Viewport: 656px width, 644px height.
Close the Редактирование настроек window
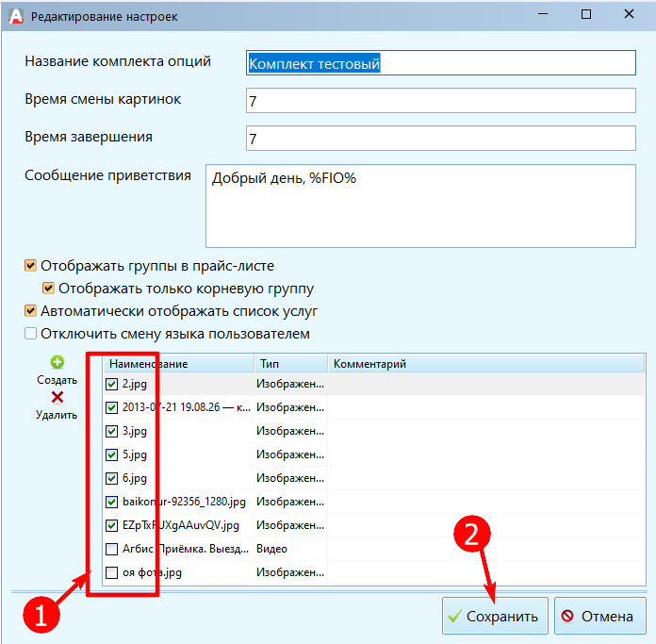[x=629, y=14]
